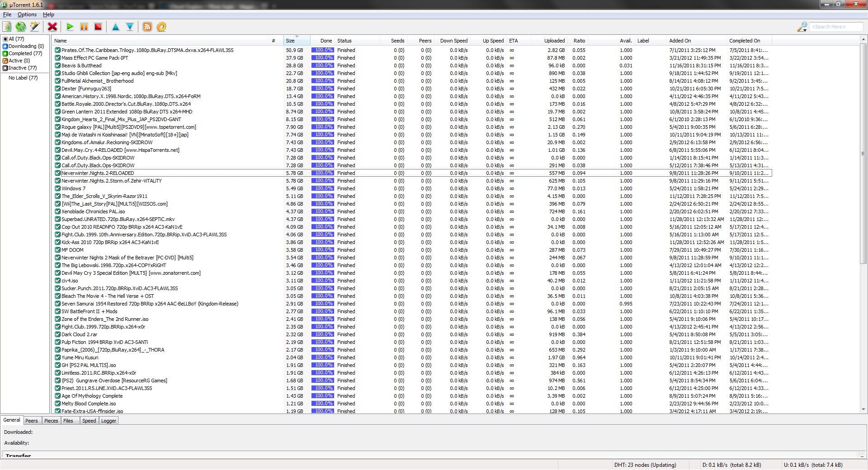Click the torrent list vertical scrollbar

[863, 154]
